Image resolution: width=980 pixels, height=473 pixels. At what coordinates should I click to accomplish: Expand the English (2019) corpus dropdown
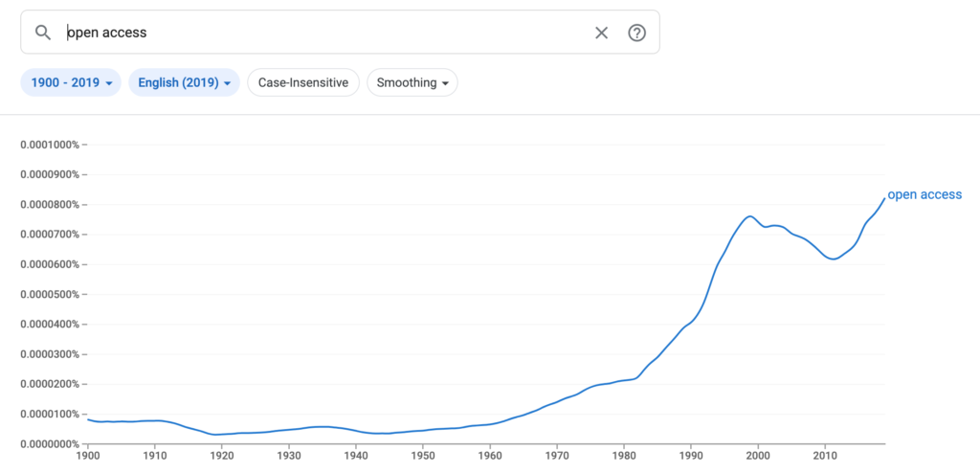pos(184,82)
